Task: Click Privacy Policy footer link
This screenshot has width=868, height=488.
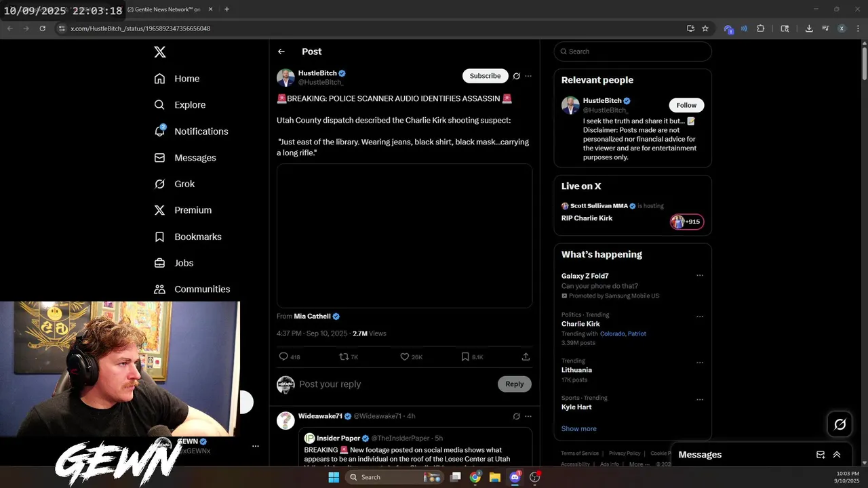Action: click(x=625, y=453)
